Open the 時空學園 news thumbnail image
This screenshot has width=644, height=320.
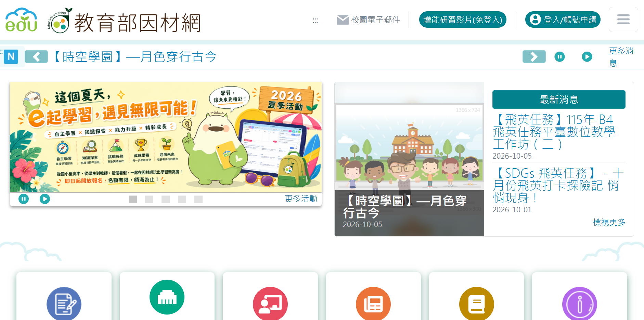click(x=409, y=159)
